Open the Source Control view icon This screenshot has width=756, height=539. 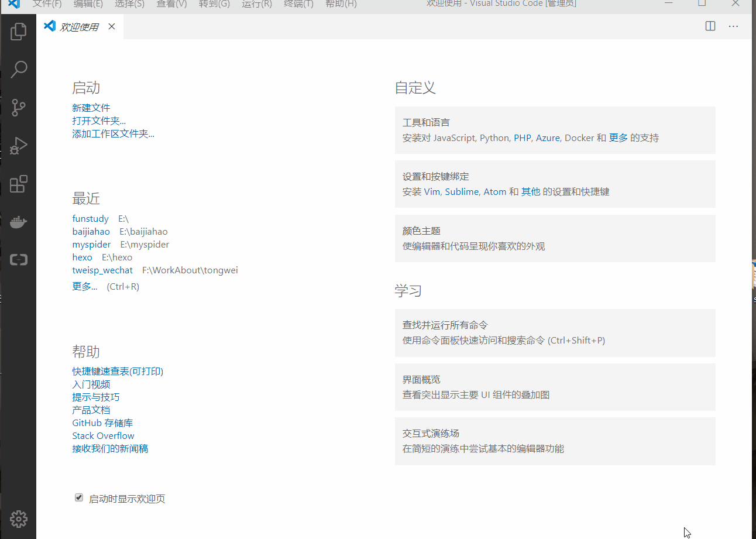19,108
